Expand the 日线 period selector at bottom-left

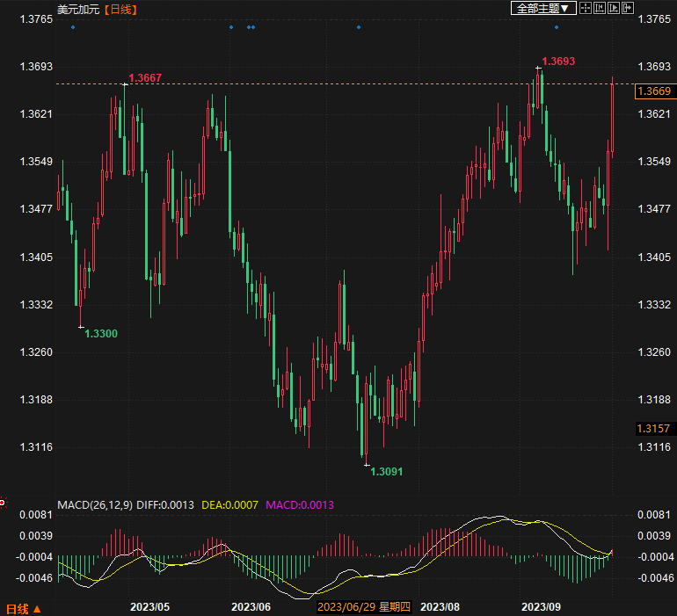pyautogui.click(x=24, y=608)
